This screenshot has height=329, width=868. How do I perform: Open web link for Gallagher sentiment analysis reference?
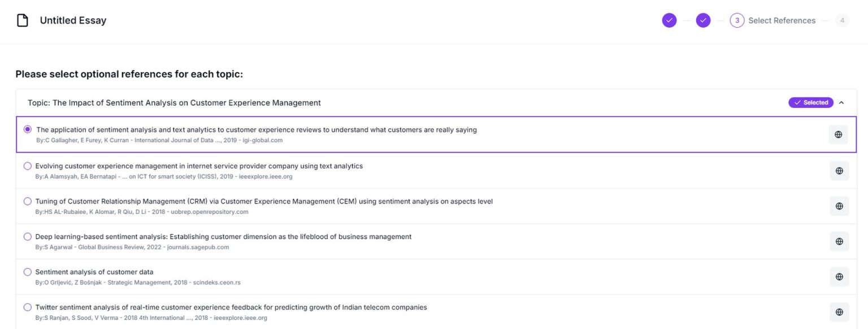838,135
